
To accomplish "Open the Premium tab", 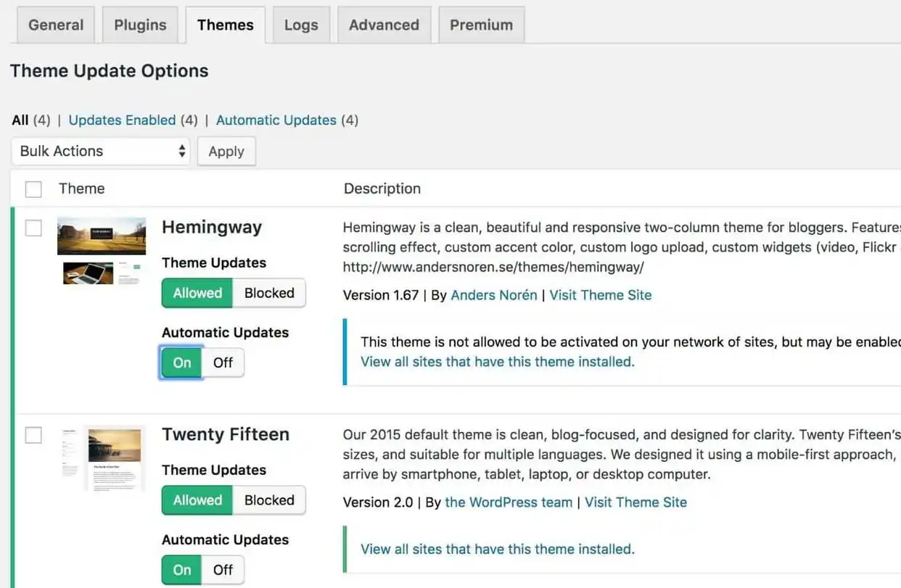I will coord(481,25).
